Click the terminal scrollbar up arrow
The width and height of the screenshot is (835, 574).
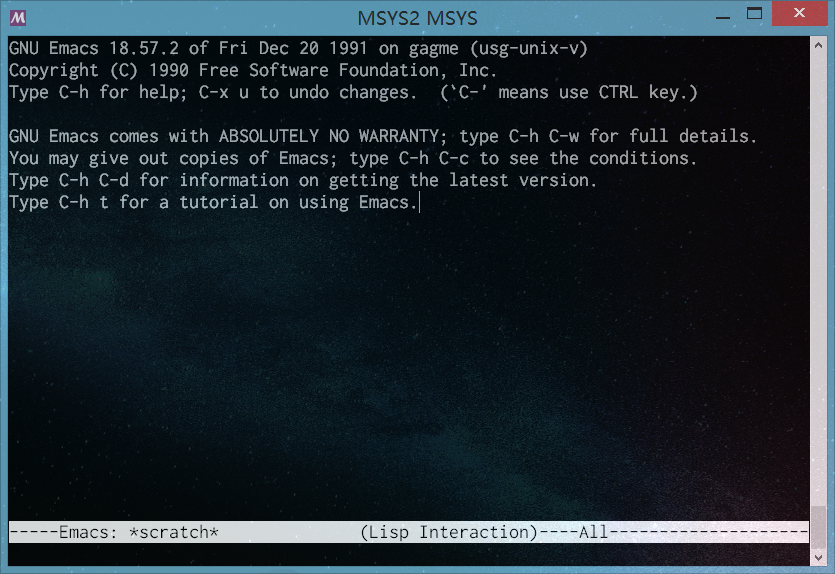pos(818,46)
